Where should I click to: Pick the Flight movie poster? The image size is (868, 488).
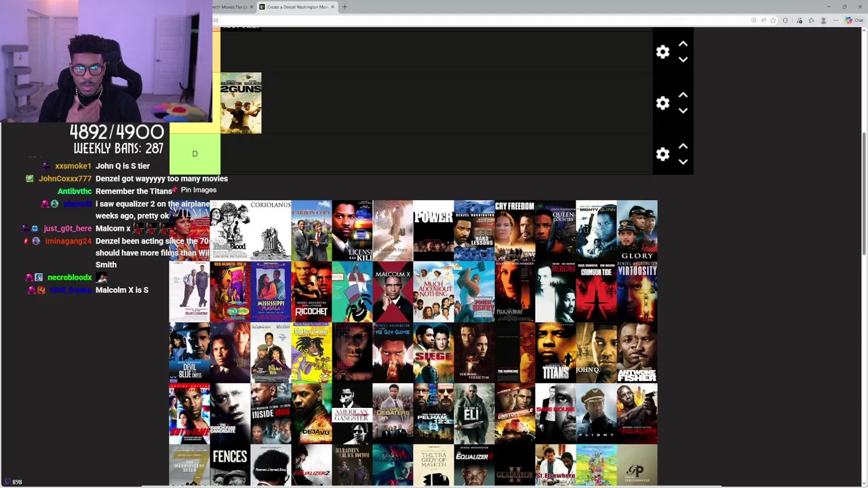[x=596, y=413]
